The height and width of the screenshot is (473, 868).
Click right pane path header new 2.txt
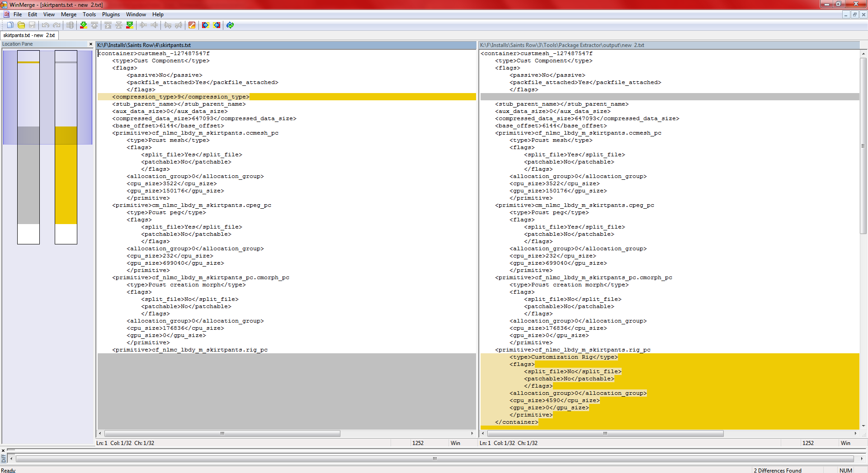point(669,45)
